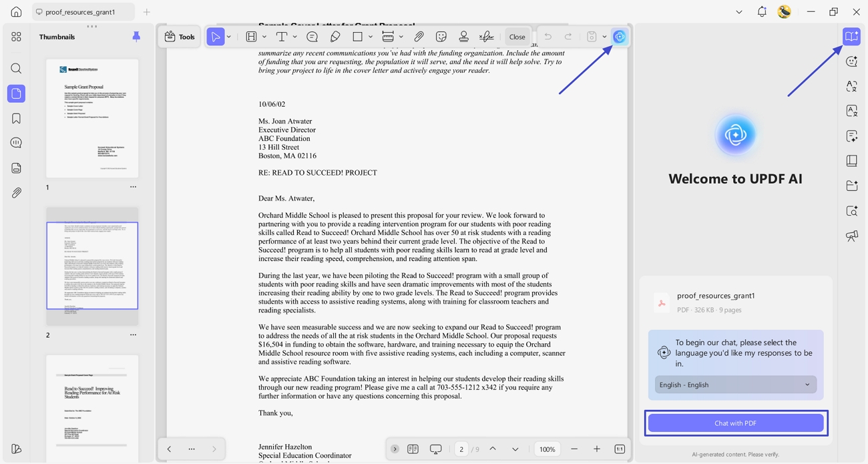The image size is (868, 464).
Task: Choose the stamp tool
Action: click(463, 37)
